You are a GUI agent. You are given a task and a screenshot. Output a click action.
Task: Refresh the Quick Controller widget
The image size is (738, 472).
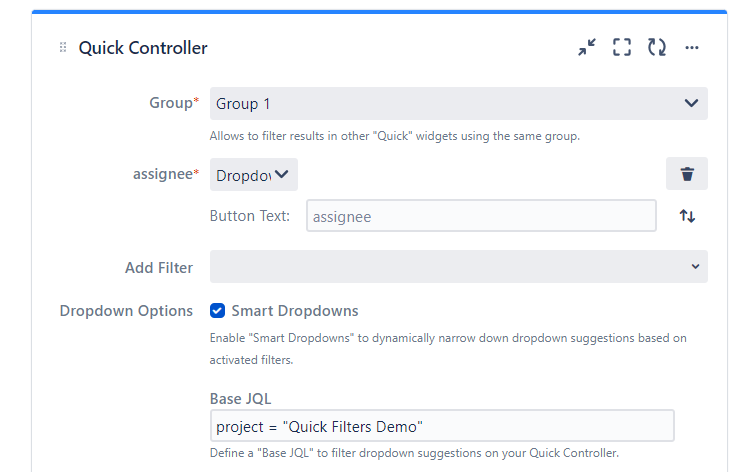(657, 48)
